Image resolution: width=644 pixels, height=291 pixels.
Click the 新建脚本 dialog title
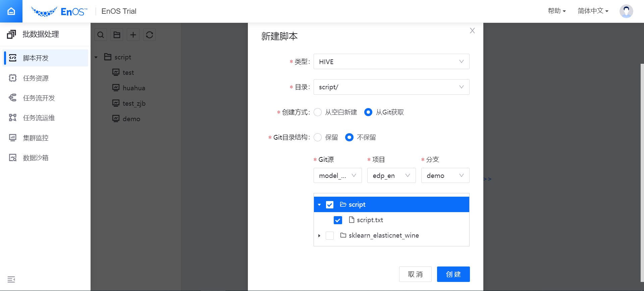(x=279, y=36)
